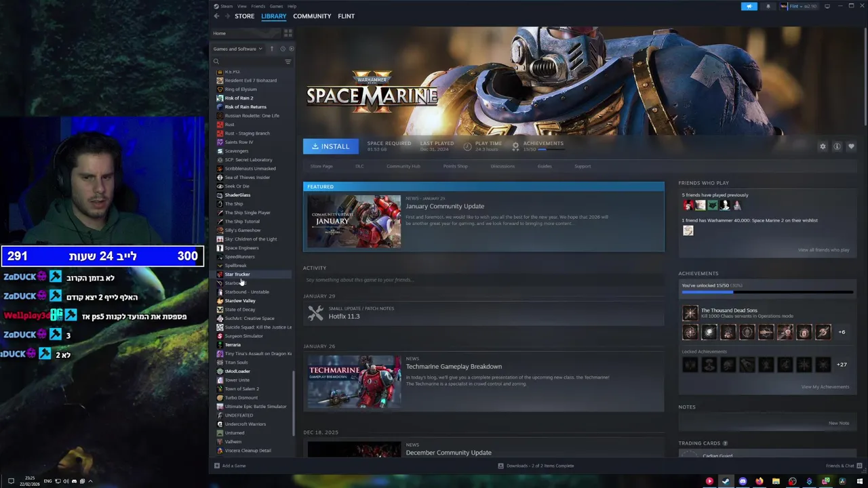Toggle ready-to-play filter icon
This screenshot has height=488, width=868.
pyautogui.click(x=292, y=49)
